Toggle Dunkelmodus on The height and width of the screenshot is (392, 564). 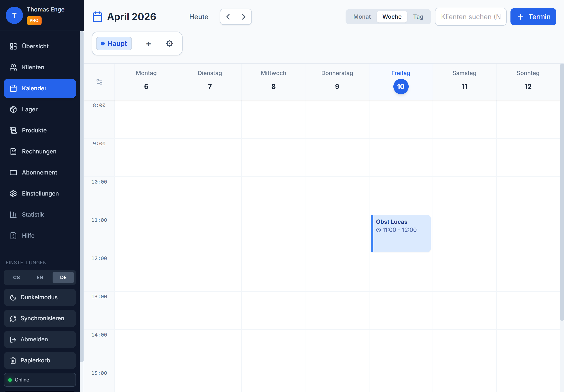pyautogui.click(x=39, y=297)
